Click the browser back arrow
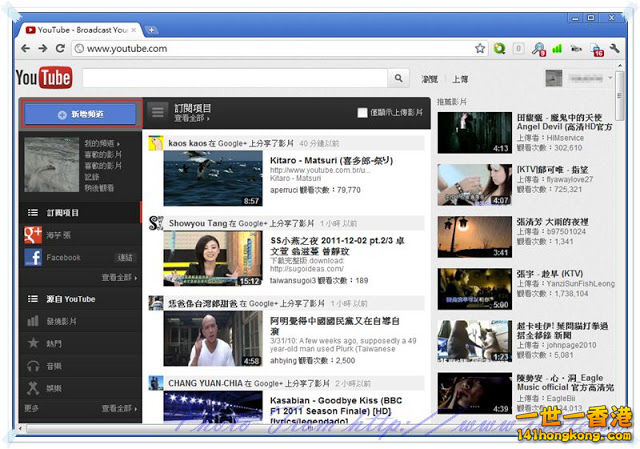Screen dimensions: 640x449 click(25, 49)
